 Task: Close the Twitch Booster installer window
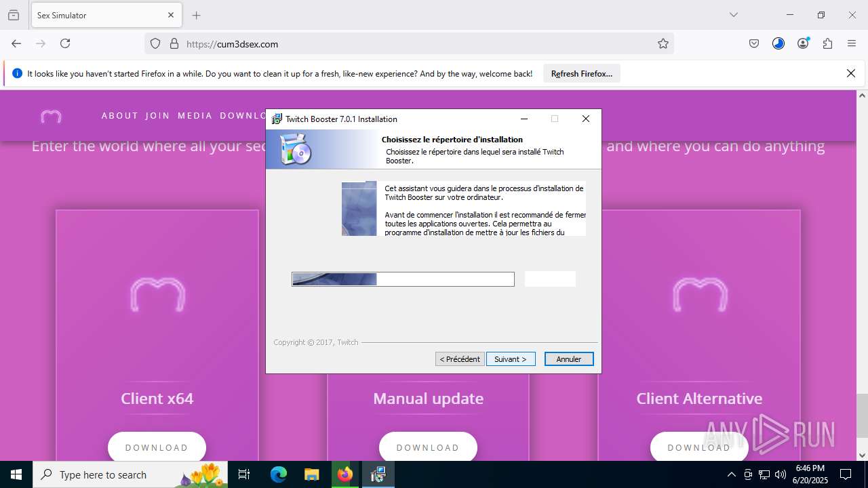[586, 119]
